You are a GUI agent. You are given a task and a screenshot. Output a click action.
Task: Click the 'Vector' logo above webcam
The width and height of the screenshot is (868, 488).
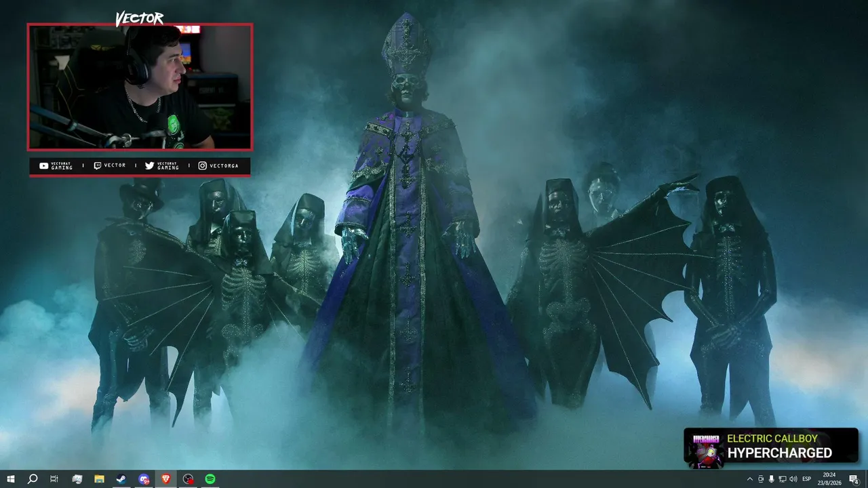[140, 18]
